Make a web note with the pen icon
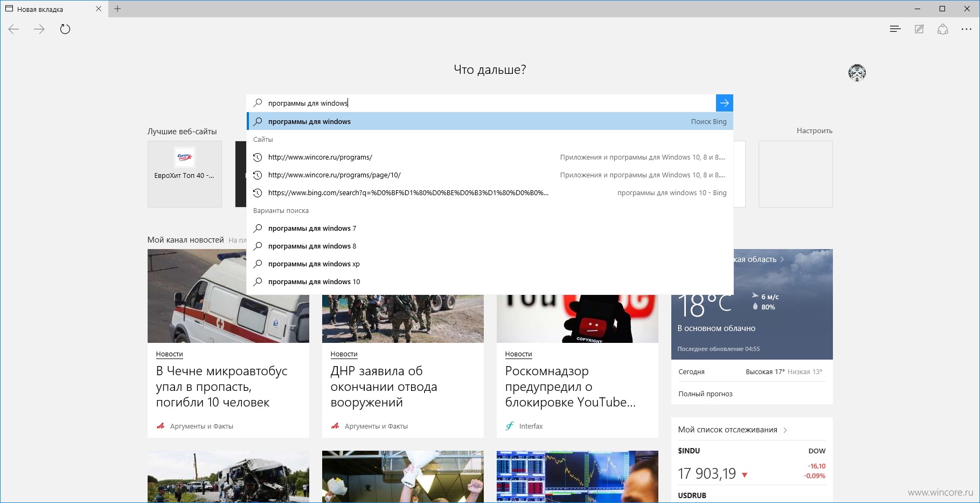Image resolution: width=980 pixels, height=503 pixels. tap(919, 29)
